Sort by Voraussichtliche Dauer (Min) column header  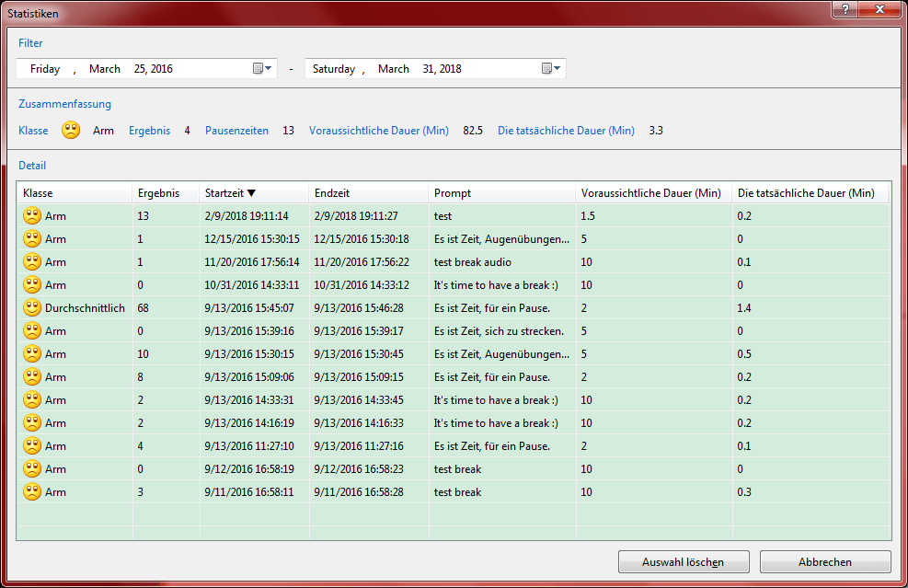pos(654,193)
